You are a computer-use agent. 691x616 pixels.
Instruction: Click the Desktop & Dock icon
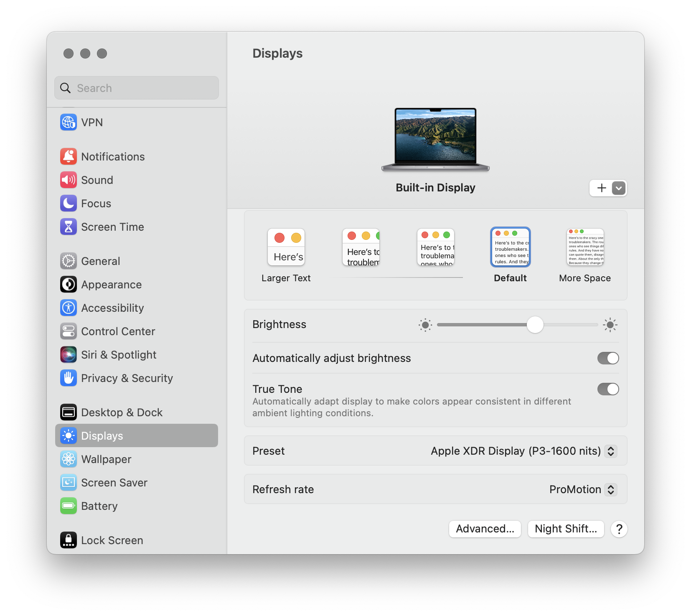click(69, 412)
